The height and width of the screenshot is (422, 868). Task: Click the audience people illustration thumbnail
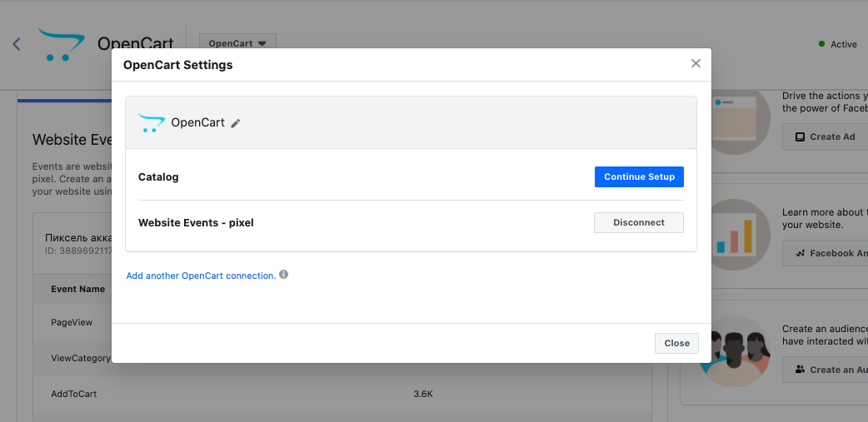click(734, 350)
